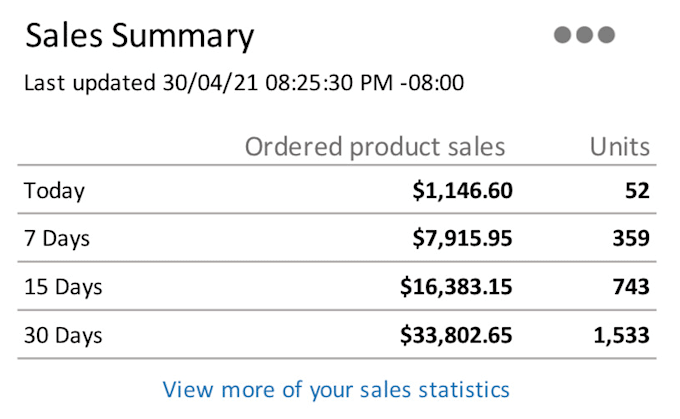
Task: Select the 7 Days row label
Action: pyautogui.click(x=57, y=239)
